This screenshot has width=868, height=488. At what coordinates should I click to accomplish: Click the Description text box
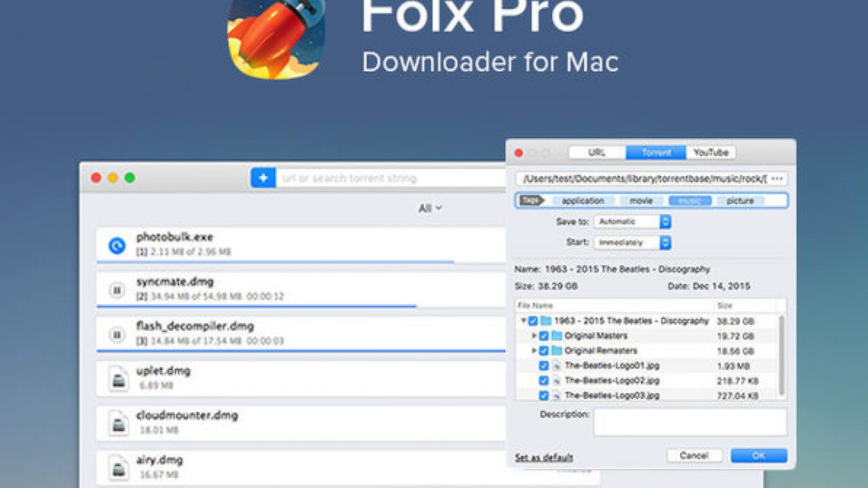pos(690,422)
